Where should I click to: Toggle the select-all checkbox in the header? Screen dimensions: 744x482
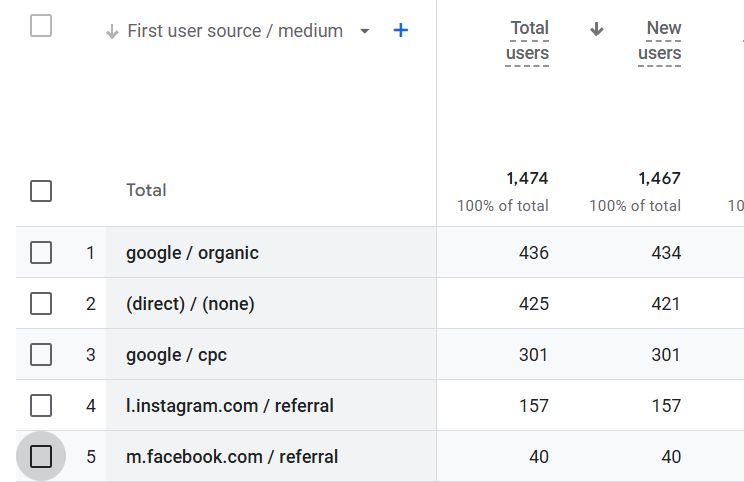coord(41,26)
